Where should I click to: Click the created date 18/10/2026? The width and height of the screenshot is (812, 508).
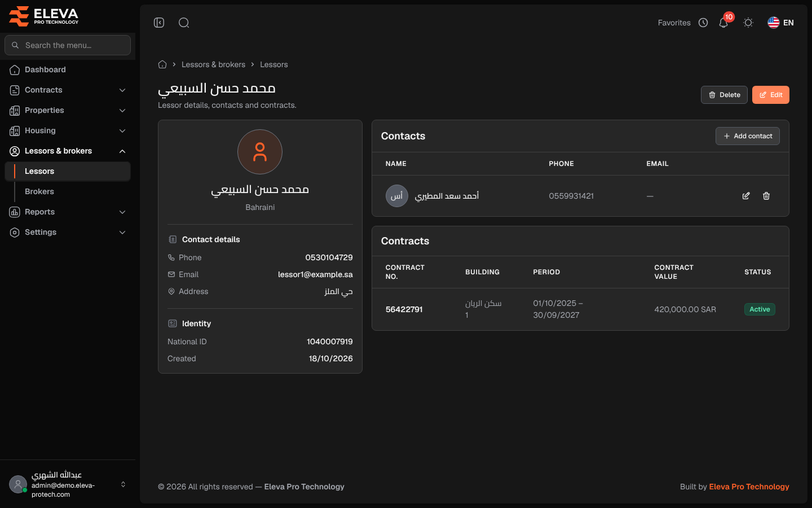tap(331, 358)
